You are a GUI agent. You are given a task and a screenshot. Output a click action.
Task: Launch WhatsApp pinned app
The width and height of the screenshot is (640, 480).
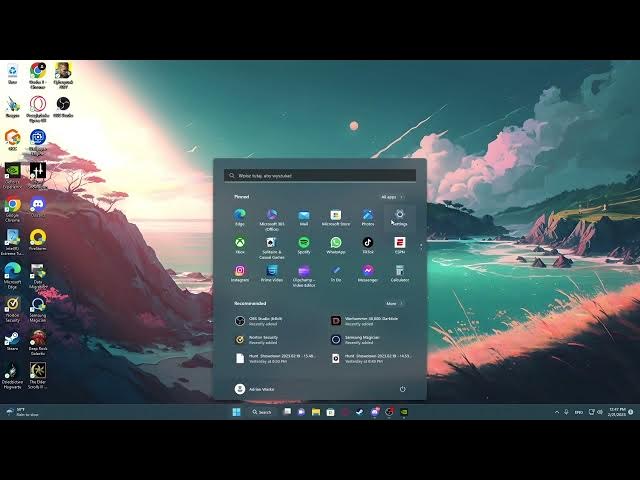point(335,243)
